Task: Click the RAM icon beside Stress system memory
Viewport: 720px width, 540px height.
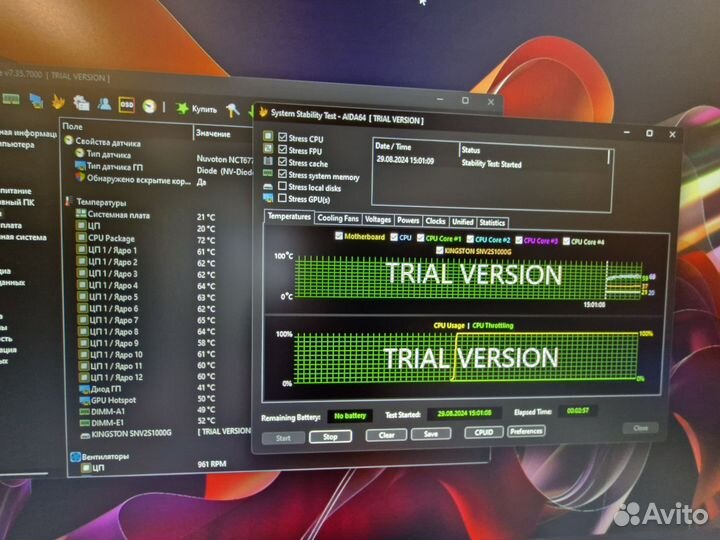Action: (x=268, y=173)
